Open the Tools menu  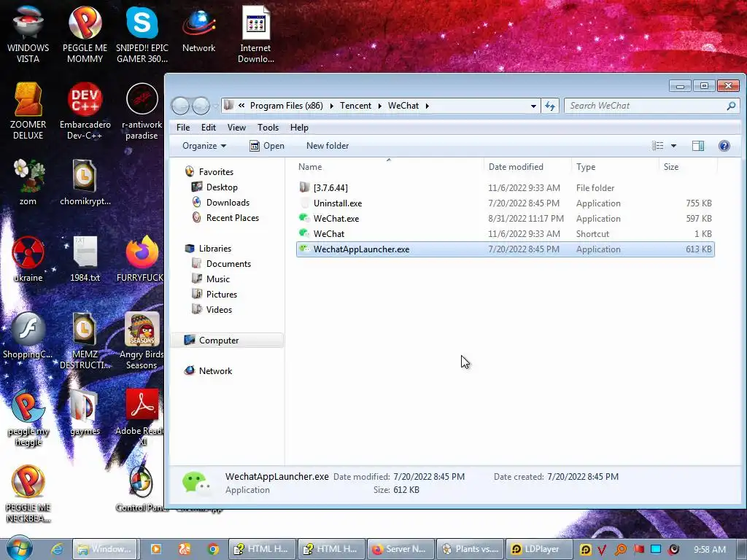[268, 127]
